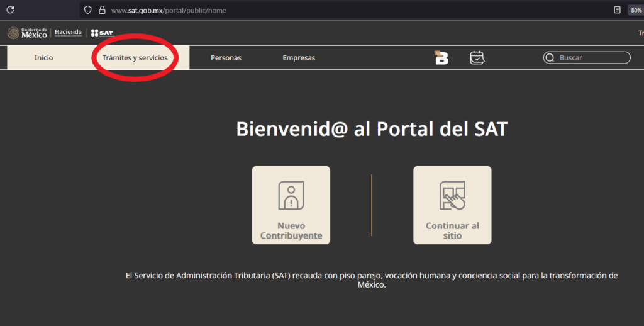
Task: Go to the Inicio tab
Action: point(44,58)
